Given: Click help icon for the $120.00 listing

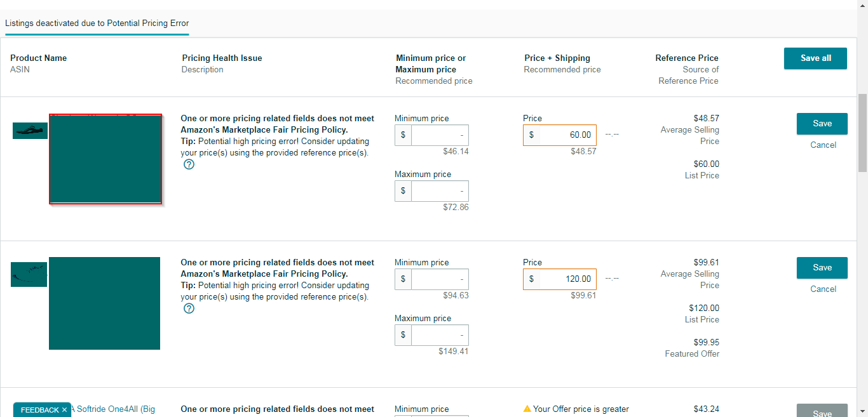Looking at the screenshot, I should coord(189,308).
